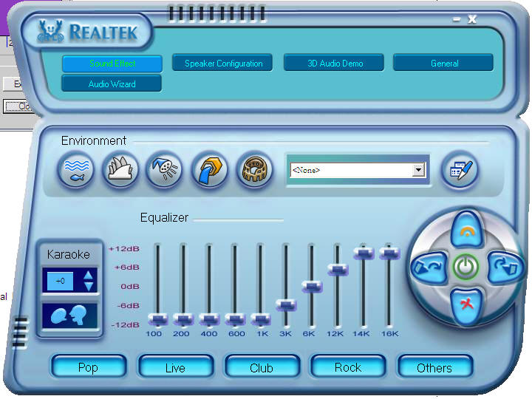Image resolution: width=532 pixels, height=399 pixels.
Task: Click the 600 Hz equalizer slider handle
Action: [x=235, y=319]
